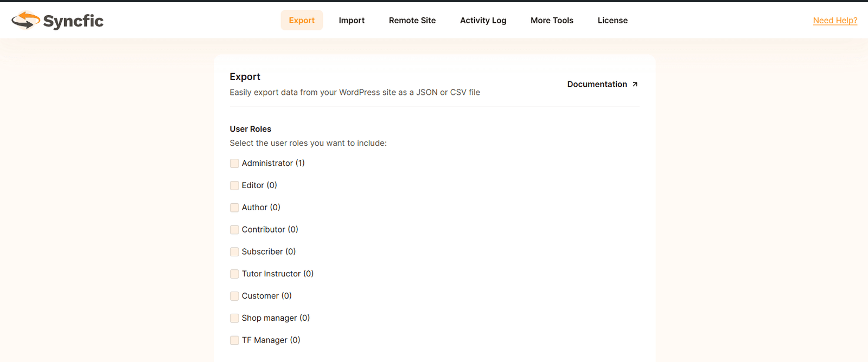The height and width of the screenshot is (362, 868).
Task: Toggle the Subscriber role checkbox
Action: (x=234, y=252)
